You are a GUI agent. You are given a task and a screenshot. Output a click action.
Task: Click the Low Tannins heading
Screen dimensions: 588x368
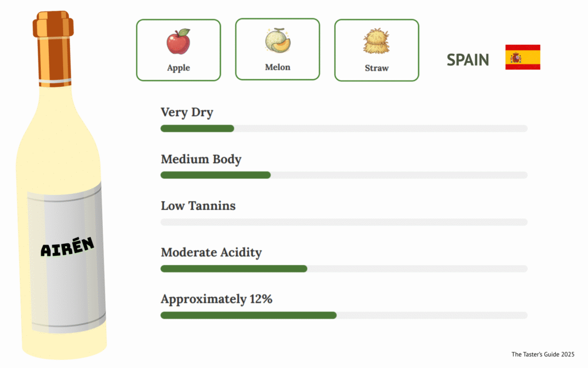point(198,206)
